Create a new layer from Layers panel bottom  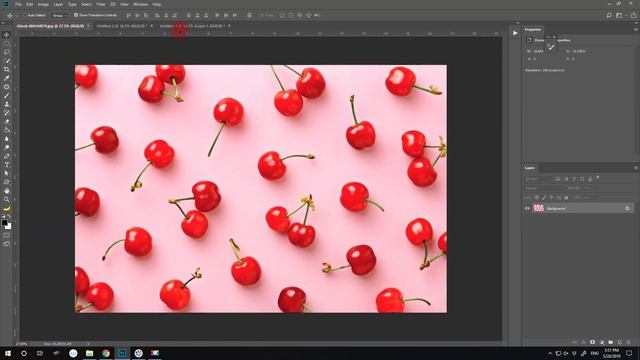pos(620,342)
